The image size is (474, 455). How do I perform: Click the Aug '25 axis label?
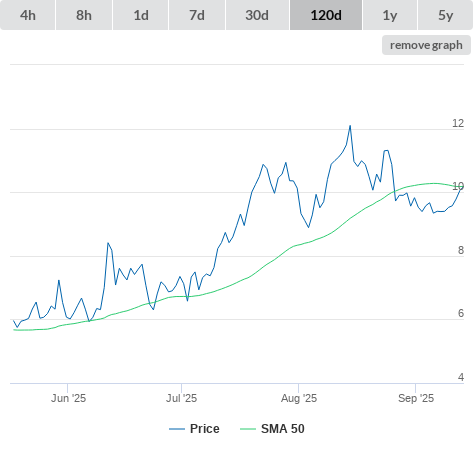(x=299, y=398)
